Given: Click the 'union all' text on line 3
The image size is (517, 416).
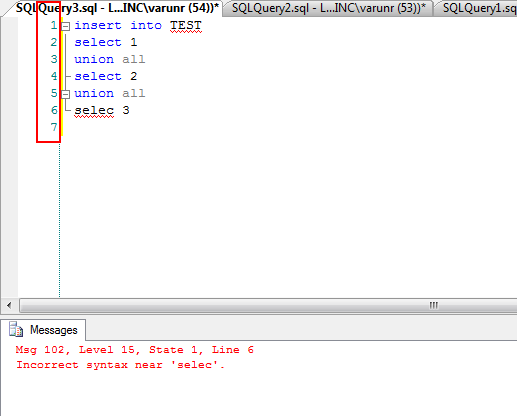Looking at the screenshot, I should tap(110, 59).
